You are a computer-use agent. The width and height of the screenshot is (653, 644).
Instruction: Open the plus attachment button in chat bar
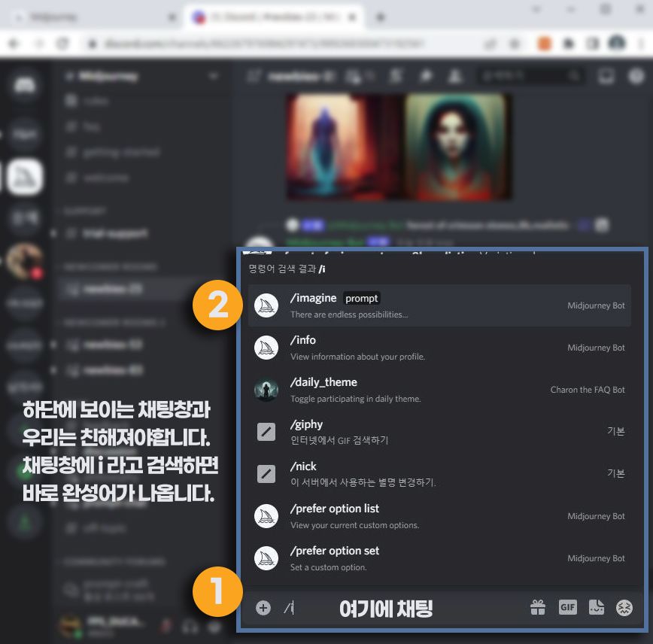point(263,608)
